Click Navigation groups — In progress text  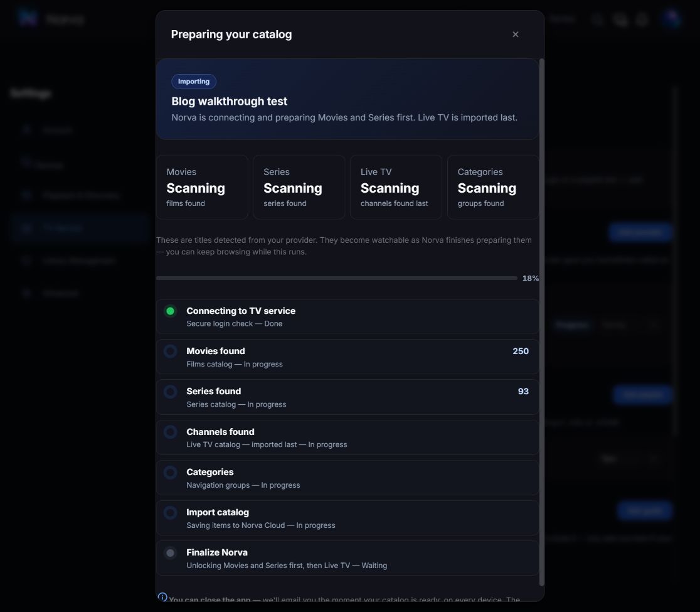[x=243, y=485]
